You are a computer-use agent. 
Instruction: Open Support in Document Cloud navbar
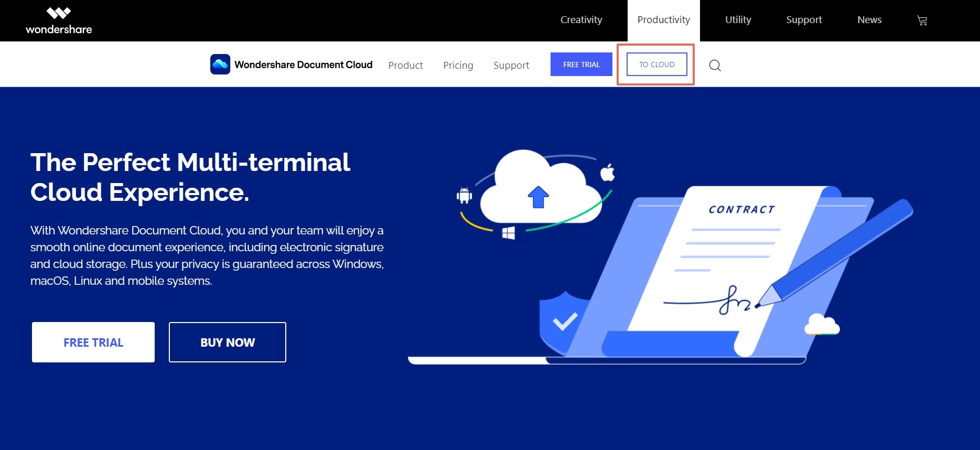(511, 65)
